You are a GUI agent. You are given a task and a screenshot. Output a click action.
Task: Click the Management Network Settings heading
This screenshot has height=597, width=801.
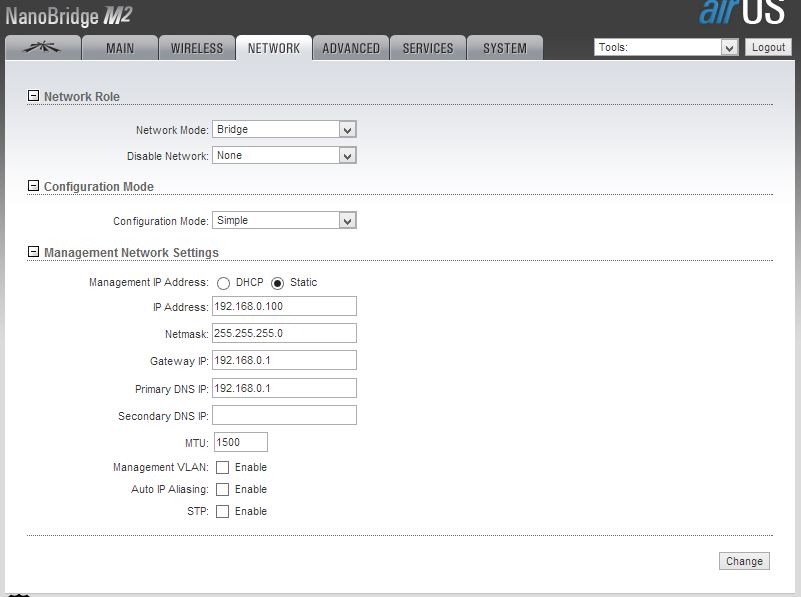click(x=131, y=253)
